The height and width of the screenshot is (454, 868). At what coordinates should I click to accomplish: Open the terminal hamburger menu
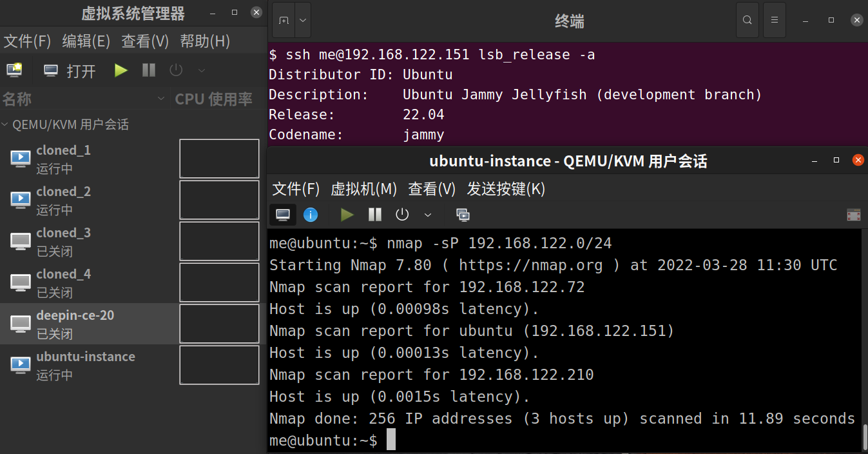(775, 21)
